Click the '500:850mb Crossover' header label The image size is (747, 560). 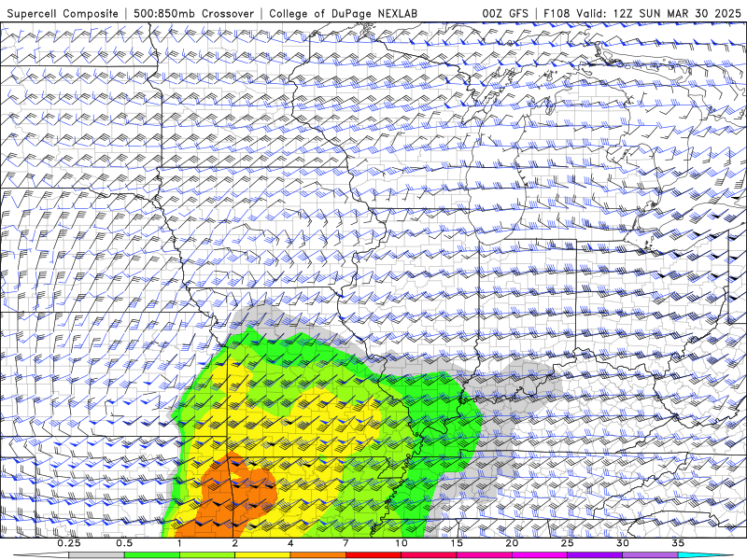coord(193,13)
